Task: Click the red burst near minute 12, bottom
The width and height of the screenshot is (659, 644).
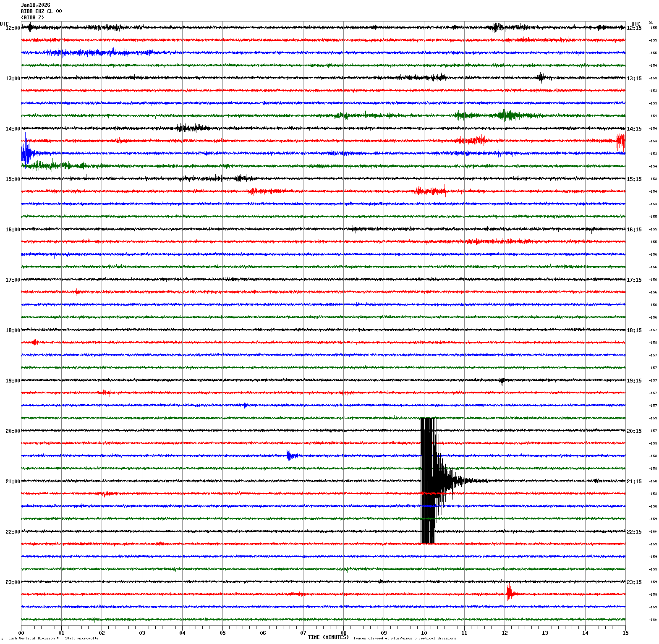Action: [x=510, y=594]
